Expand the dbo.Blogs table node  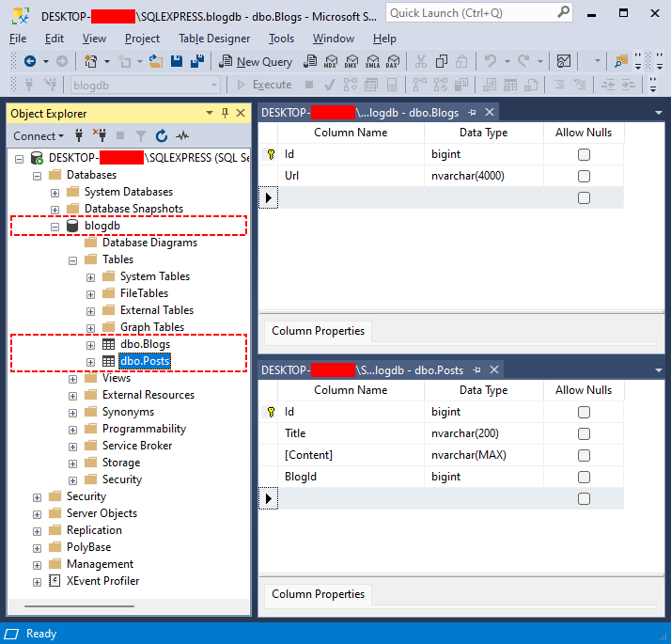point(90,345)
